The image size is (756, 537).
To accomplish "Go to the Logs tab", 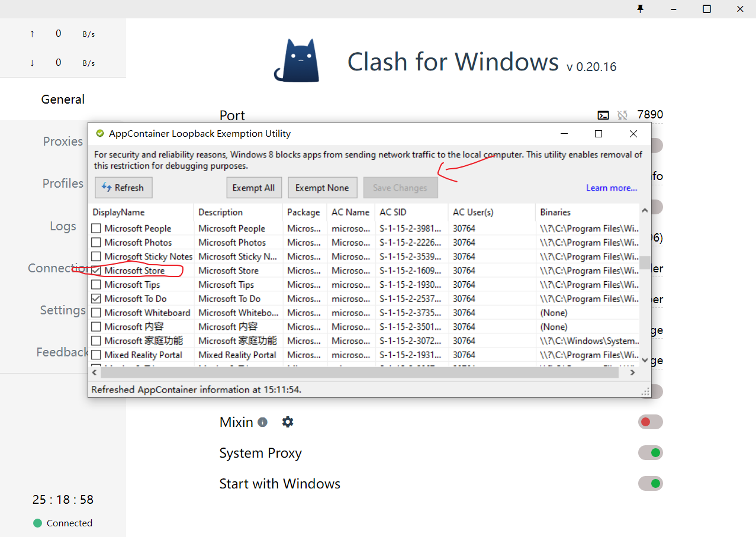I will click(63, 226).
